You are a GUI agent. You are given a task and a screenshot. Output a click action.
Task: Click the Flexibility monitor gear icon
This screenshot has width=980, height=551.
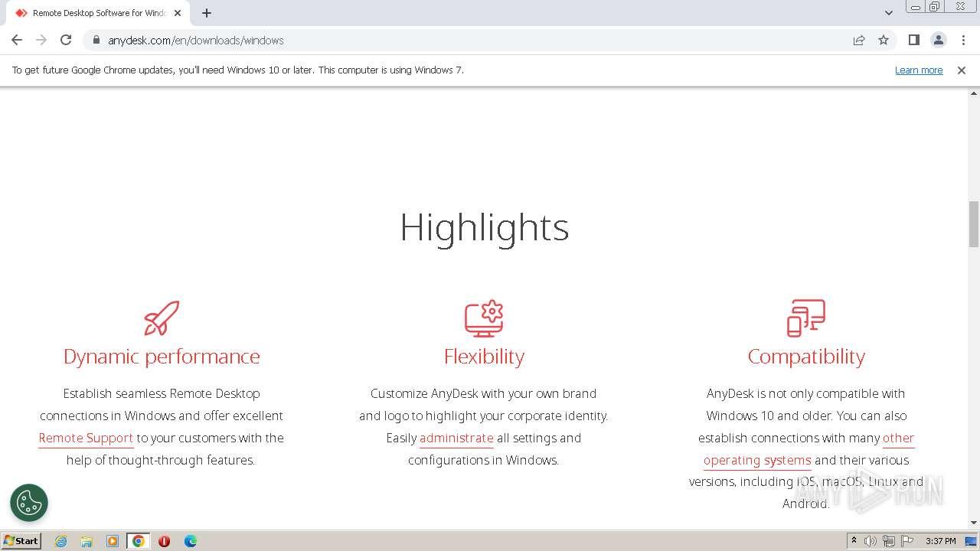point(484,318)
